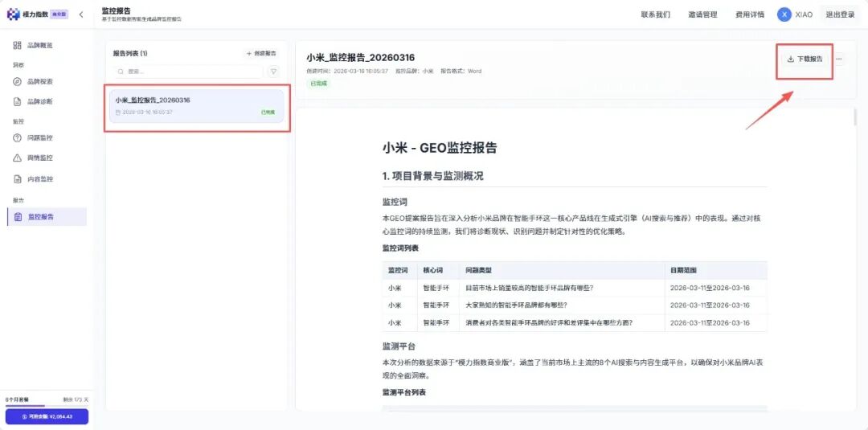Click the 联系我们 link

tap(656, 15)
